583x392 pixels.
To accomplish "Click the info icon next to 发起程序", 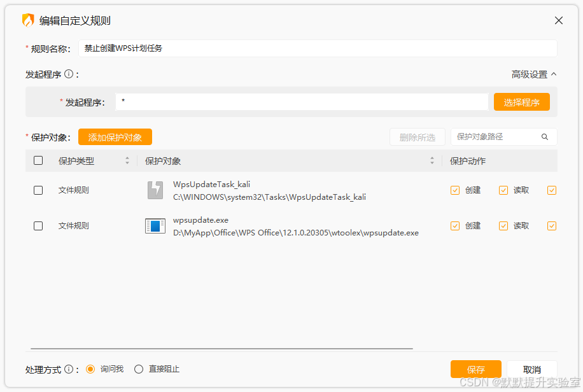I will (68, 74).
